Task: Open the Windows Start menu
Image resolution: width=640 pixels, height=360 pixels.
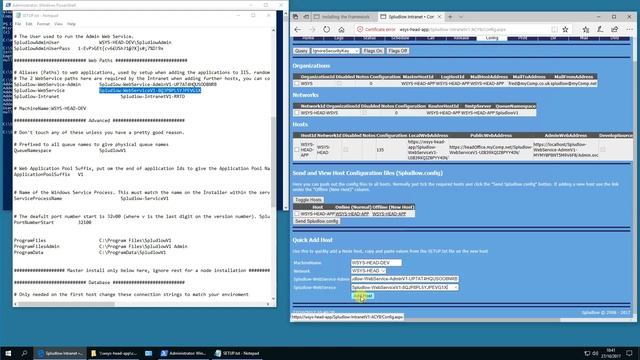Action: point(8,353)
